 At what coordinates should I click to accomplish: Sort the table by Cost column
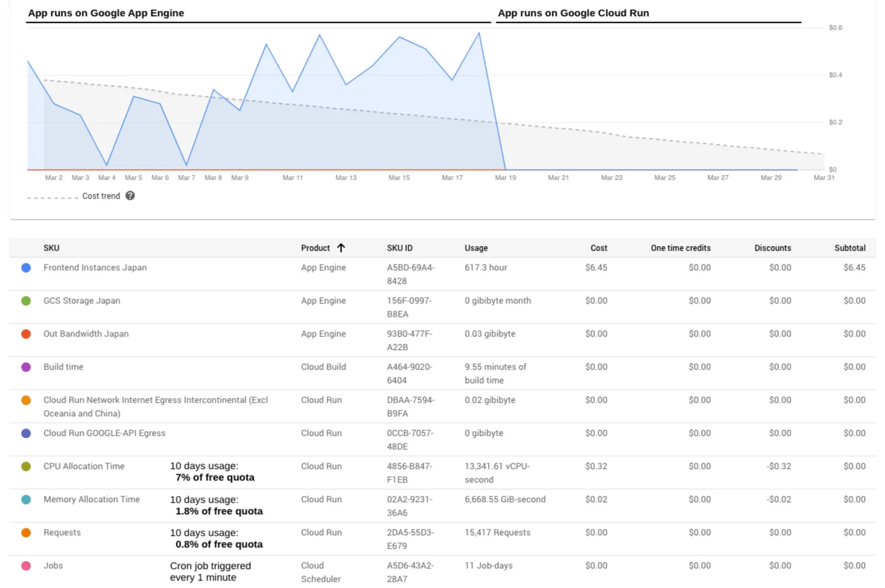pyautogui.click(x=598, y=247)
